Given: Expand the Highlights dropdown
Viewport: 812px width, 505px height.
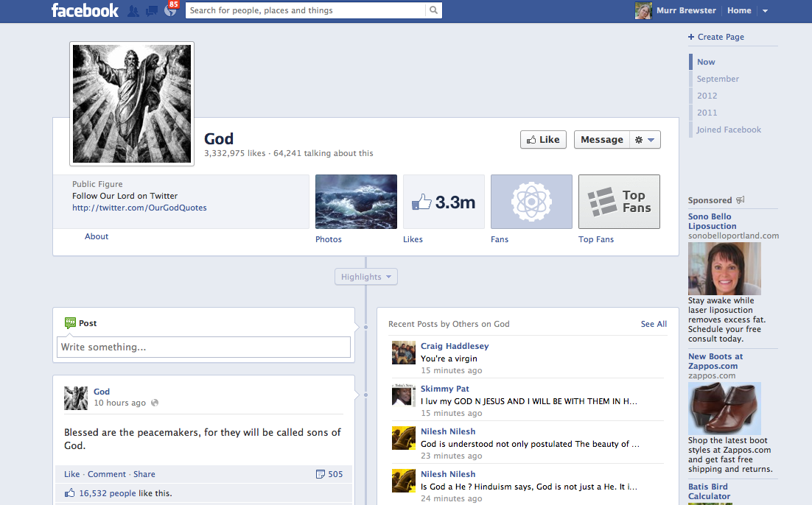Looking at the screenshot, I should tap(366, 277).
